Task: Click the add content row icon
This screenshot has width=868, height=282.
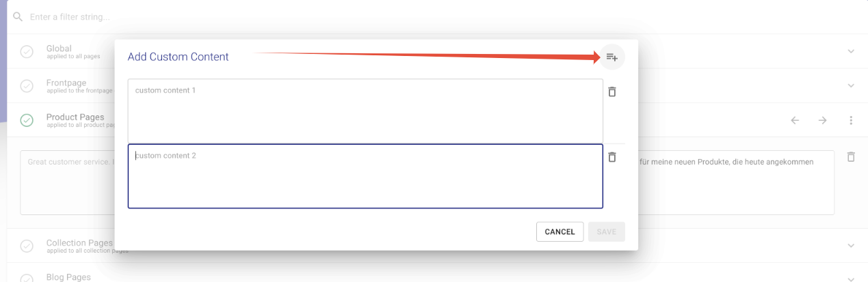Action: point(611,57)
